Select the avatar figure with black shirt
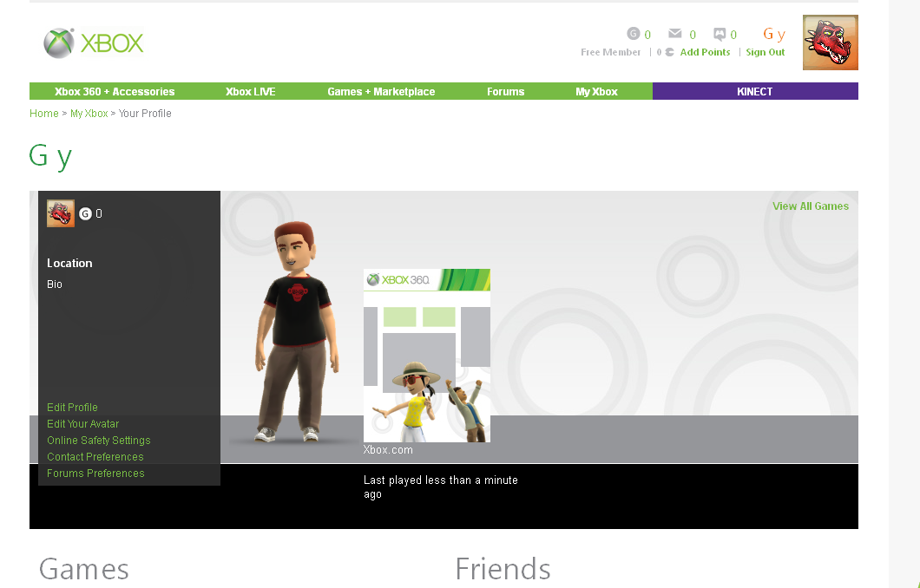This screenshot has width=920, height=588. [296, 331]
